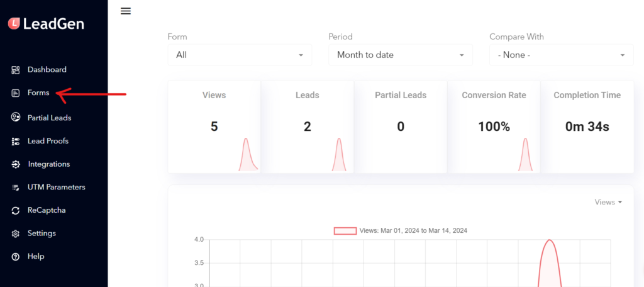
Task: Click the Integrations sidebar icon
Action: pos(15,164)
